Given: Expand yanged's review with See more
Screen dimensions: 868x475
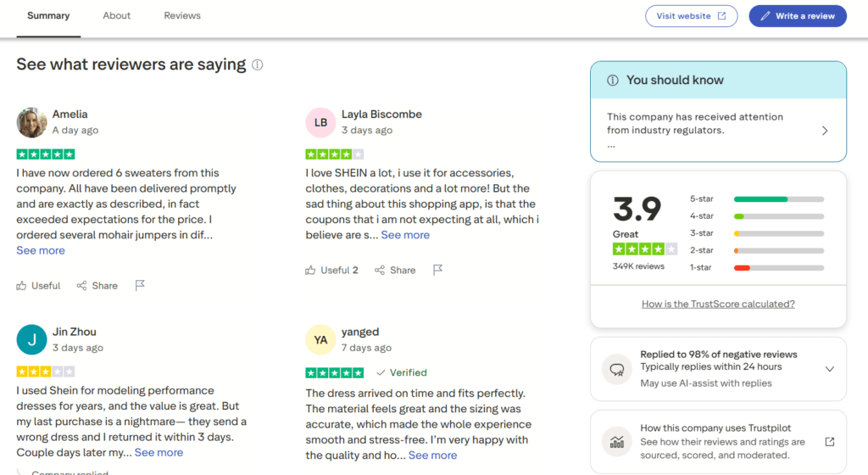Looking at the screenshot, I should 433,455.
